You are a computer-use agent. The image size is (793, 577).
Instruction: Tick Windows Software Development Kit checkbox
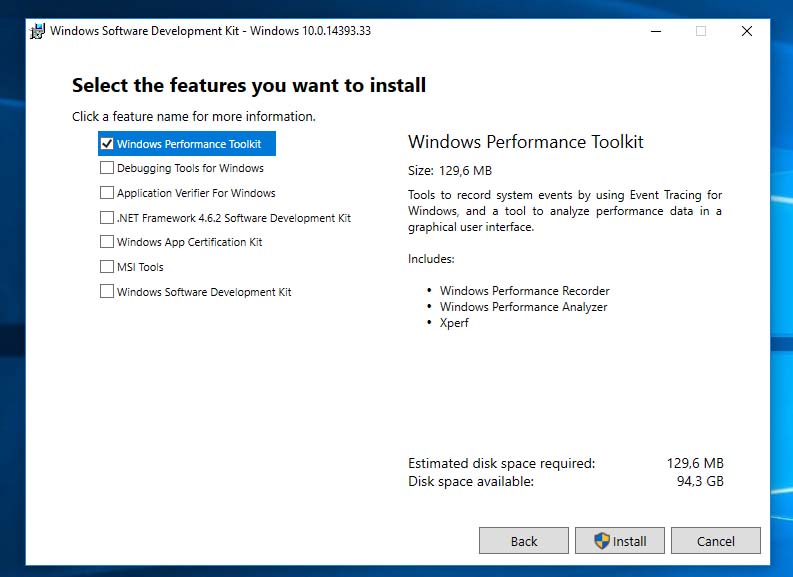pyautogui.click(x=107, y=292)
